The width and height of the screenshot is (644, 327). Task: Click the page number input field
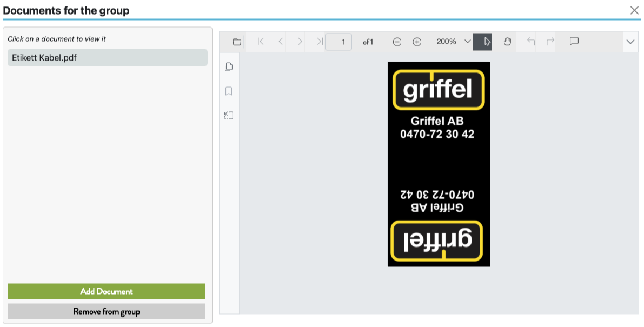[338, 42]
